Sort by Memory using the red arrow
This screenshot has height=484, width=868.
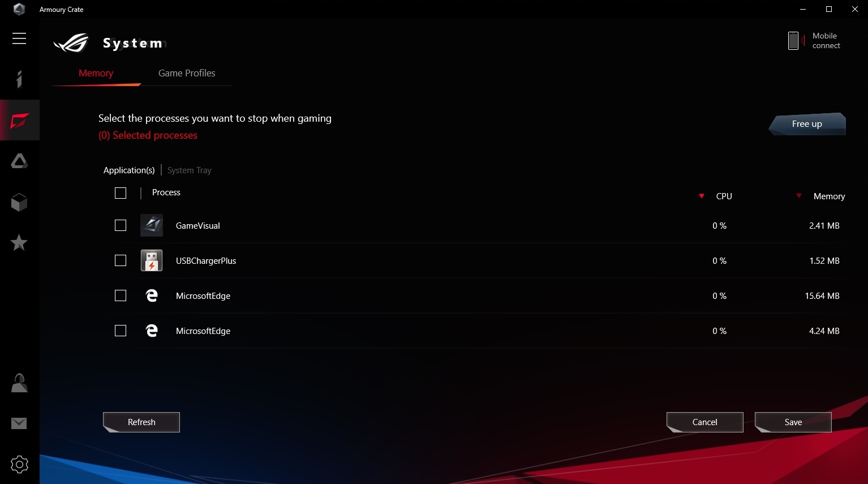pyautogui.click(x=799, y=196)
